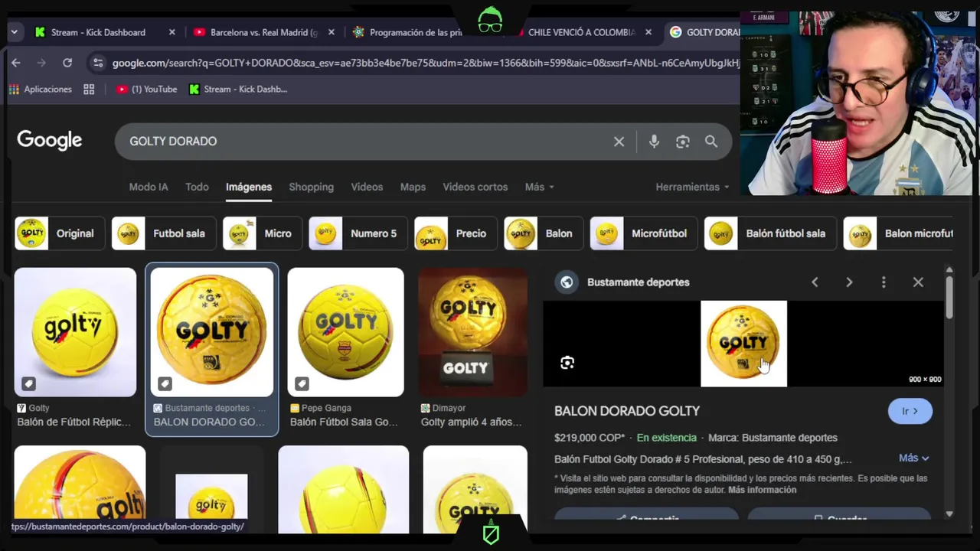The height and width of the screenshot is (551, 980).
Task: Open the Más información link
Action: coord(762,490)
